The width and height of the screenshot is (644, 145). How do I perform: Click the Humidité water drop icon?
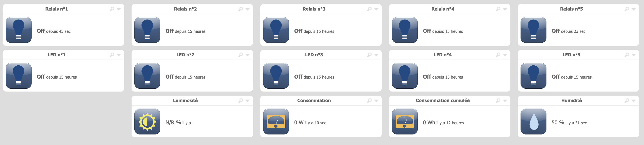click(533, 122)
